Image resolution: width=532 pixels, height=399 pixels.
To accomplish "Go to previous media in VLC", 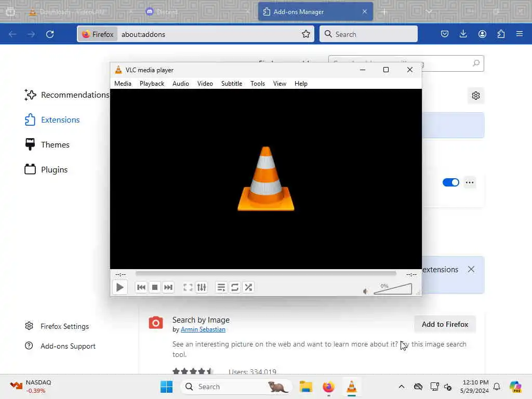I will tap(141, 287).
